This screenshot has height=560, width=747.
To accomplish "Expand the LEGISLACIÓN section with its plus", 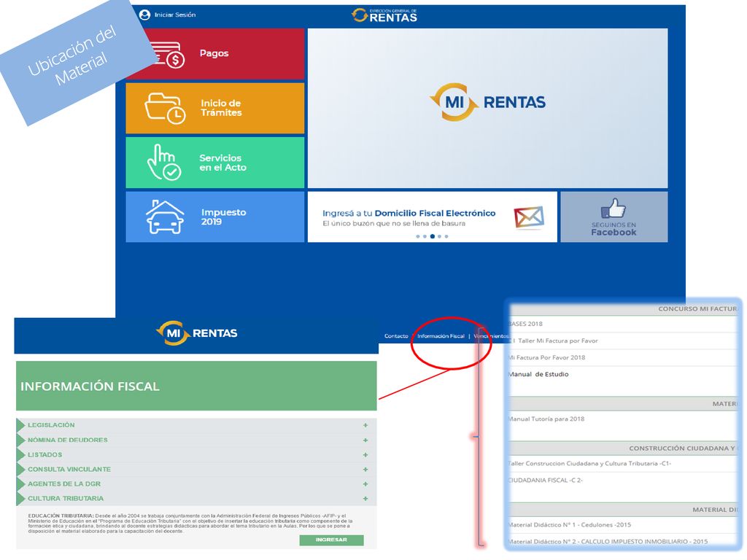I will pos(365,425).
